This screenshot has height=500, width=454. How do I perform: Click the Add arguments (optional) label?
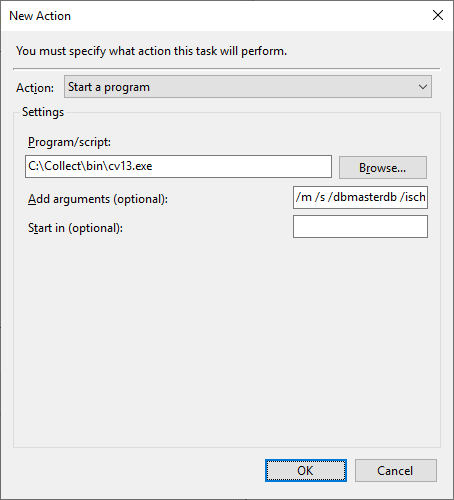[98, 199]
